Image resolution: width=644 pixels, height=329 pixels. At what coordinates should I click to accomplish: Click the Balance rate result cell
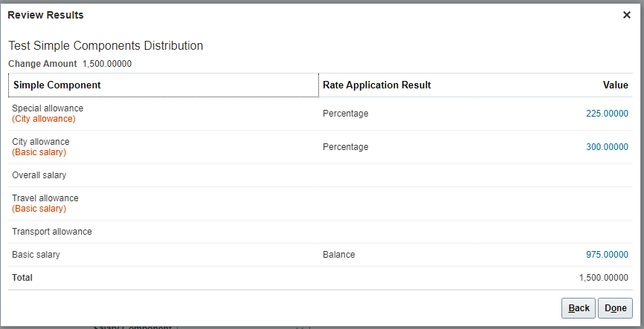coord(339,255)
